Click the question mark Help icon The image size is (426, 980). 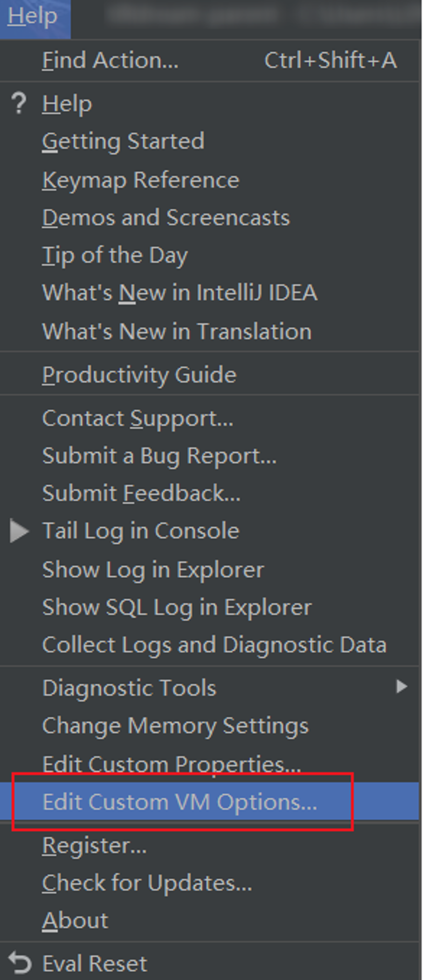(19, 103)
